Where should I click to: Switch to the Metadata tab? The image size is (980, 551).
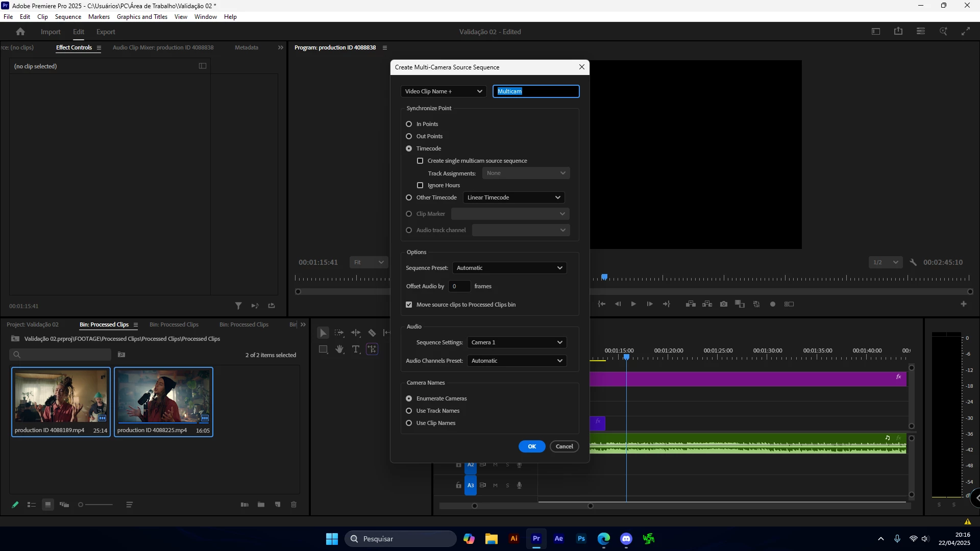pyautogui.click(x=246, y=47)
